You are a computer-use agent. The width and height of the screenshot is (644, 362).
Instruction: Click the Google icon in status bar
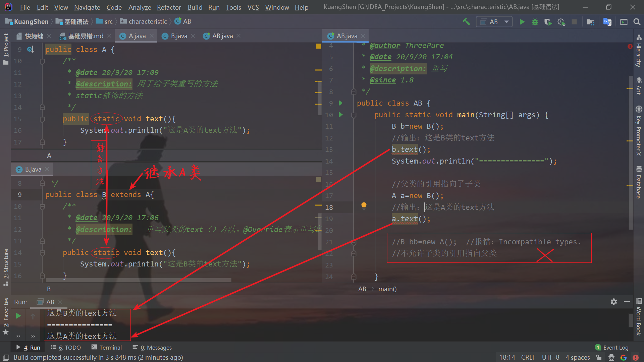point(624,357)
